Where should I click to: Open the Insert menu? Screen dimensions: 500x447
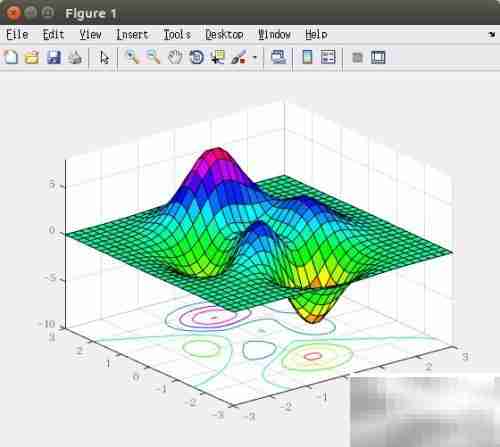pyautogui.click(x=132, y=35)
